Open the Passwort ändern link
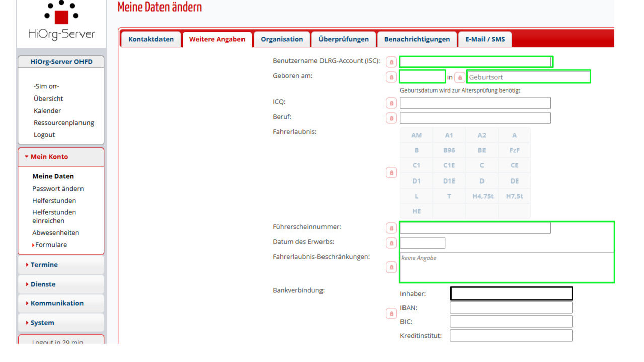 point(58,189)
